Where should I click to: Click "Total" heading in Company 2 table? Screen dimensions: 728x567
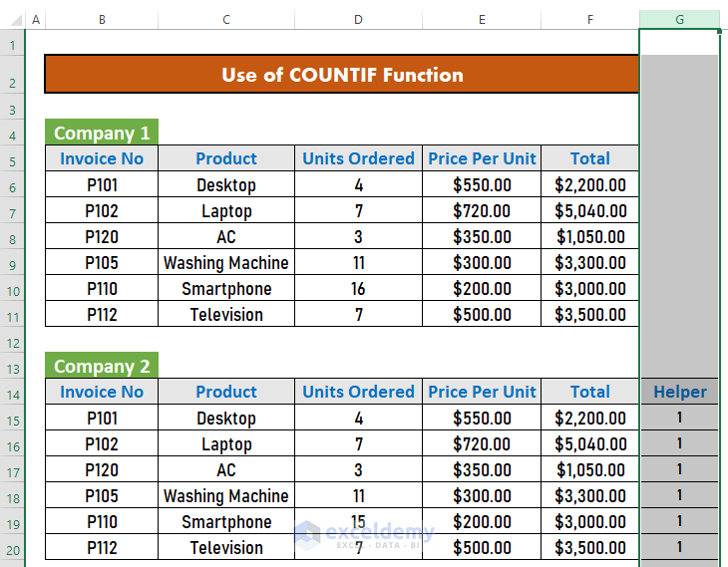click(589, 393)
